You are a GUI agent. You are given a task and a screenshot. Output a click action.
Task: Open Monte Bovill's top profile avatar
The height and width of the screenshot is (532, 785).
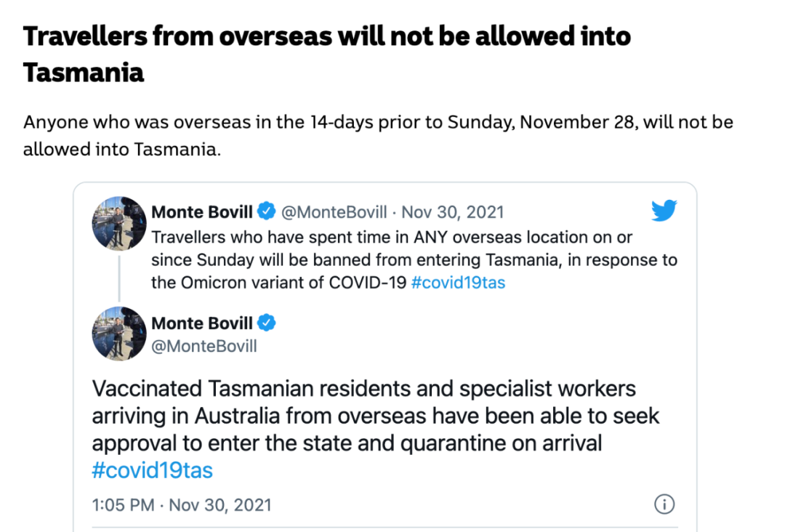click(119, 223)
